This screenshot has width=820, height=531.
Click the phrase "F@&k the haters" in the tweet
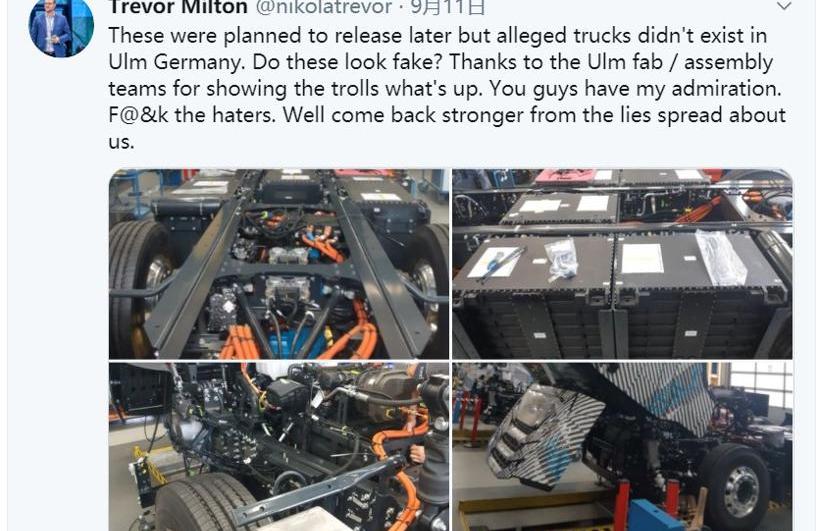coord(191,115)
